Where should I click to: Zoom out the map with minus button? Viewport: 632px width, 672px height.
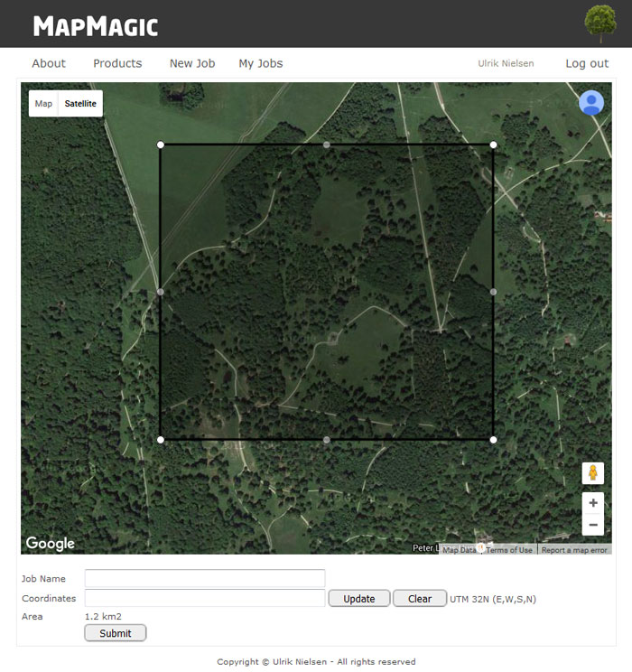coord(592,525)
